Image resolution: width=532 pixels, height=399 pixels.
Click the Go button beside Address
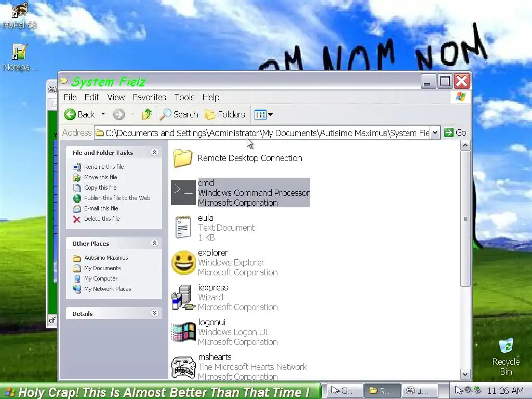tap(455, 132)
